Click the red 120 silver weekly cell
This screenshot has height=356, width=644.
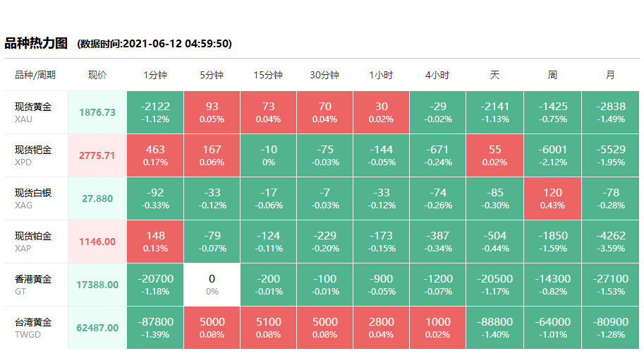pos(553,198)
